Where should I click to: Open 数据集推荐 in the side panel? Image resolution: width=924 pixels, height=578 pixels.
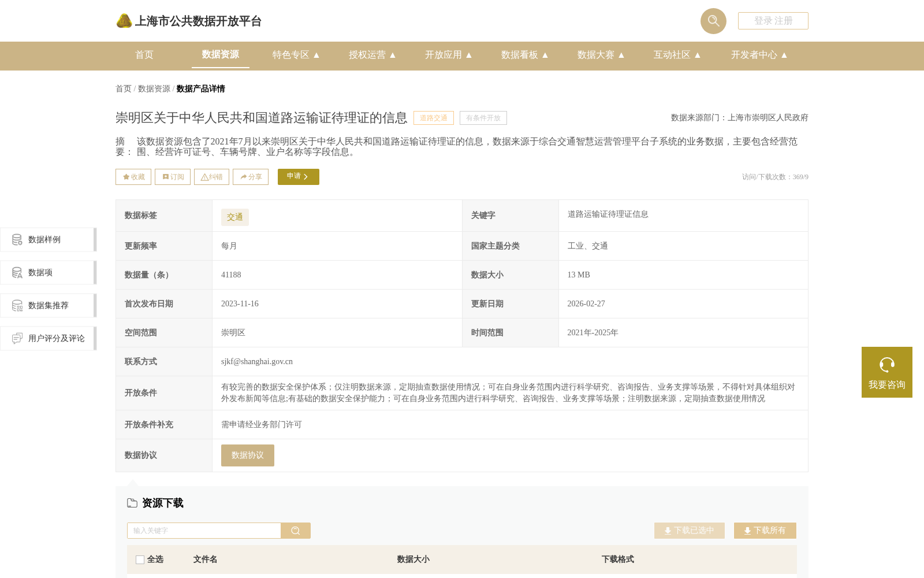coord(48,305)
